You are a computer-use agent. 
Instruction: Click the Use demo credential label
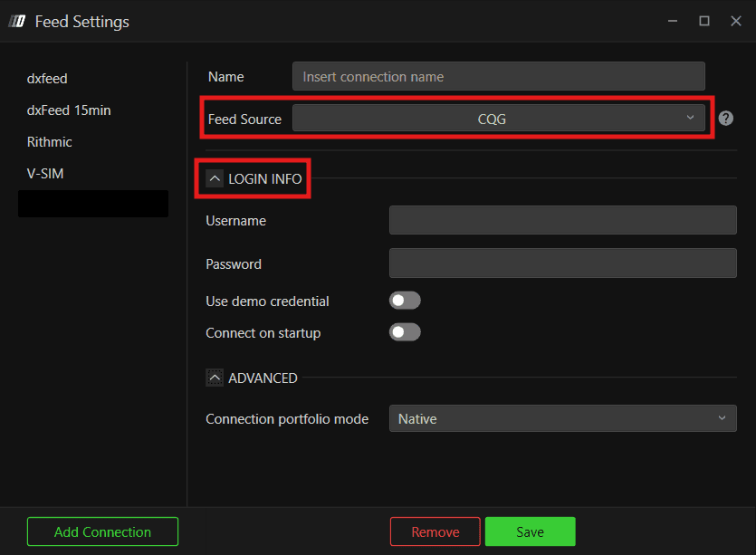point(267,301)
